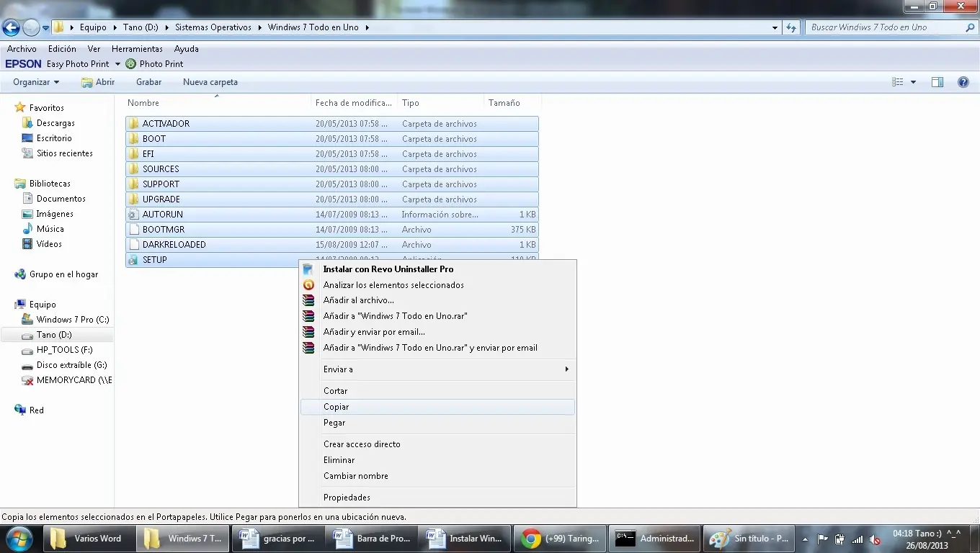Click the Red network icon in sidebar
The height and width of the screenshot is (553, 980).
coord(20,410)
